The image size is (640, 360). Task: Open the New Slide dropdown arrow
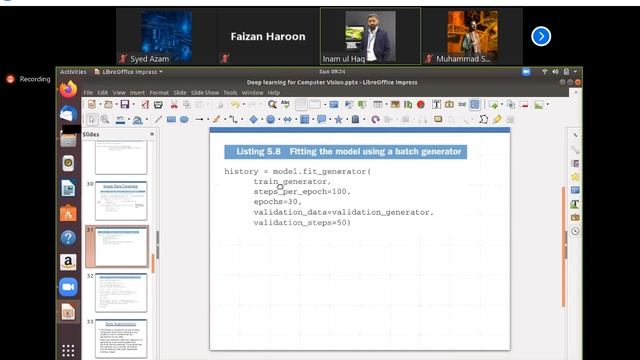point(502,105)
